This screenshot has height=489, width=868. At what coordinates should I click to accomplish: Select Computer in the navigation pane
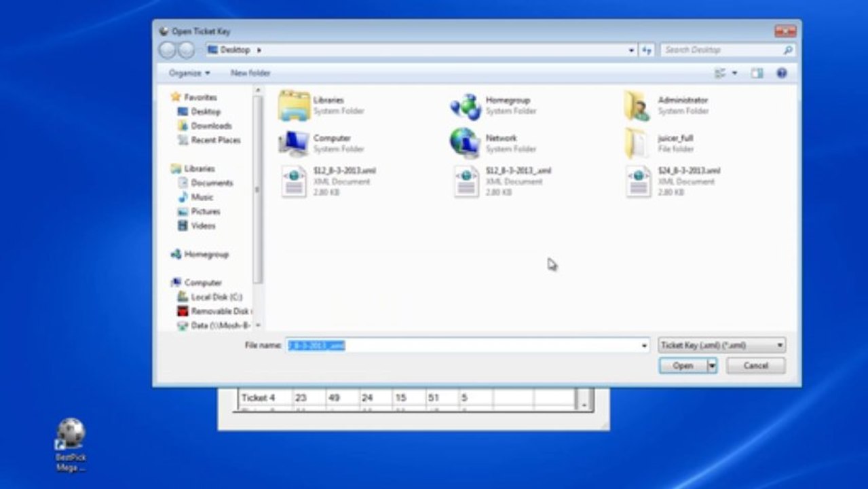tap(196, 283)
